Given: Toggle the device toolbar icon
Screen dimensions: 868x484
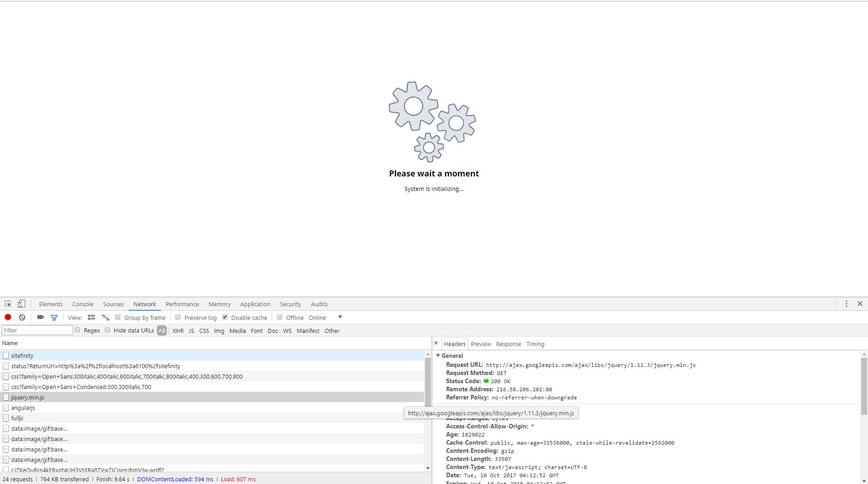Looking at the screenshot, I should coord(21,304).
